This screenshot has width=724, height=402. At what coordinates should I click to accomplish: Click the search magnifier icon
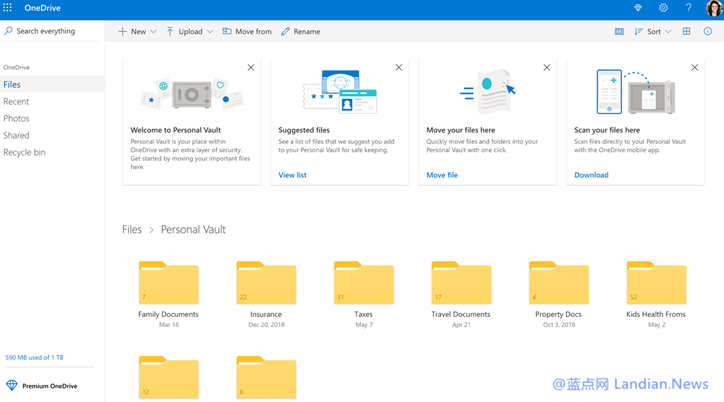point(8,31)
